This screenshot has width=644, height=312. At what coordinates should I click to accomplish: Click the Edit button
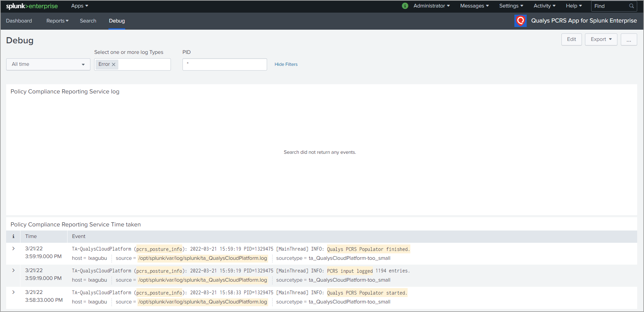click(x=571, y=39)
